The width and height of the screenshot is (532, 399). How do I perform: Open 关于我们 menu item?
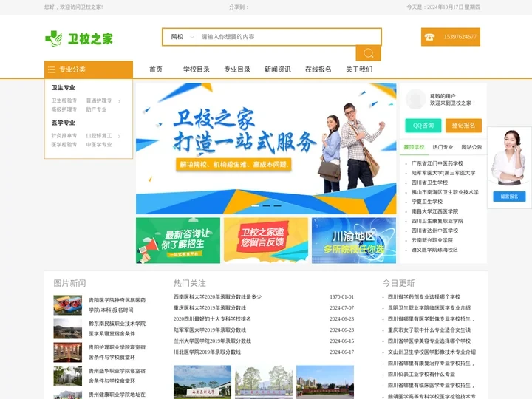(359, 69)
